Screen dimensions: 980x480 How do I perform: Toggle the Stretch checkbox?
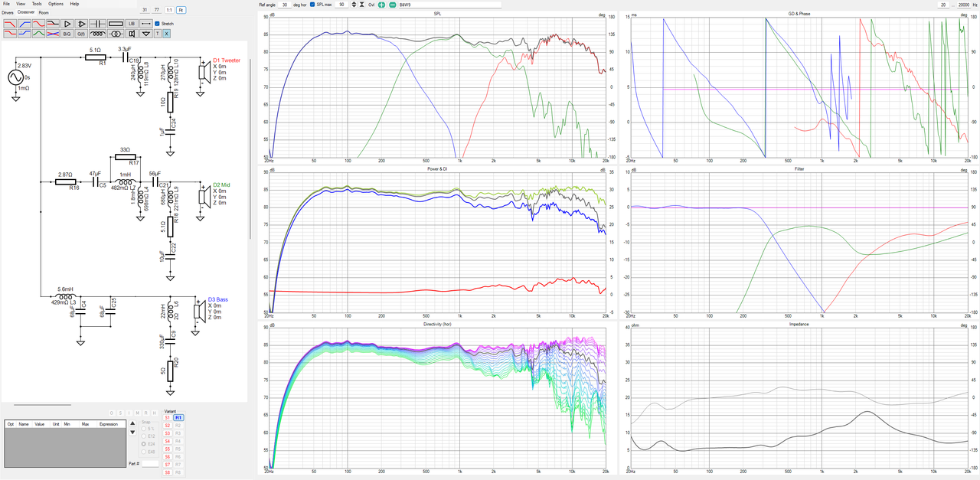pos(158,24)
